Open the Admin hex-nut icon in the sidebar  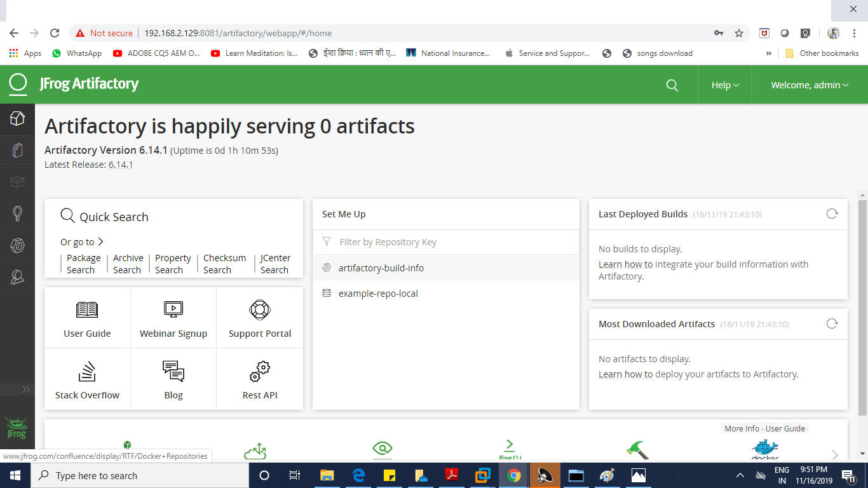[17, 246]
